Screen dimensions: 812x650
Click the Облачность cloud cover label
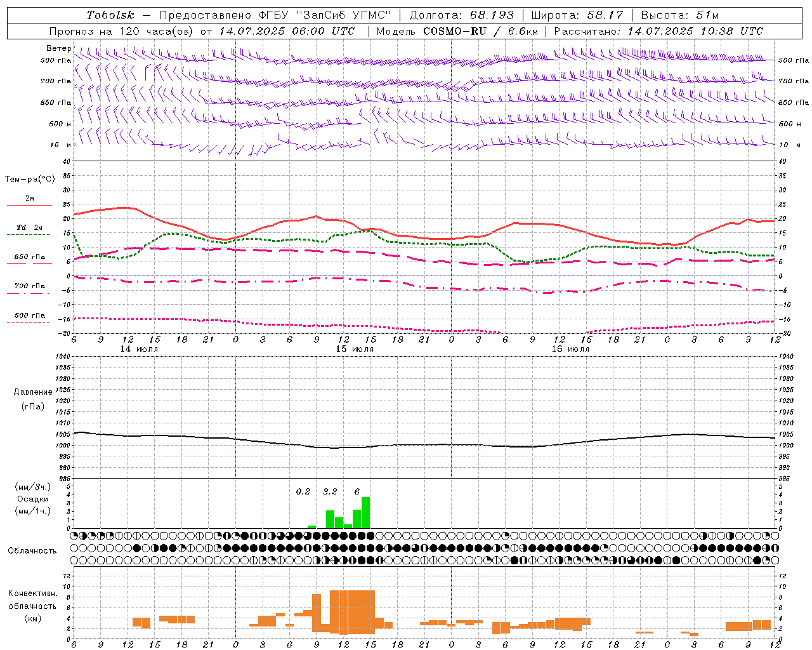coord(32,551)
